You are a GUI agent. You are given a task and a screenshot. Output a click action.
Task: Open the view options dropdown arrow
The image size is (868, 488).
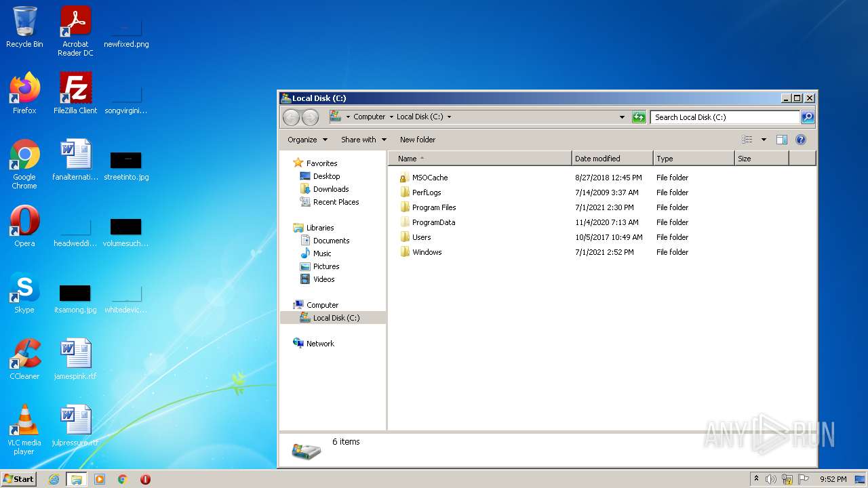[x=764, y=140]
